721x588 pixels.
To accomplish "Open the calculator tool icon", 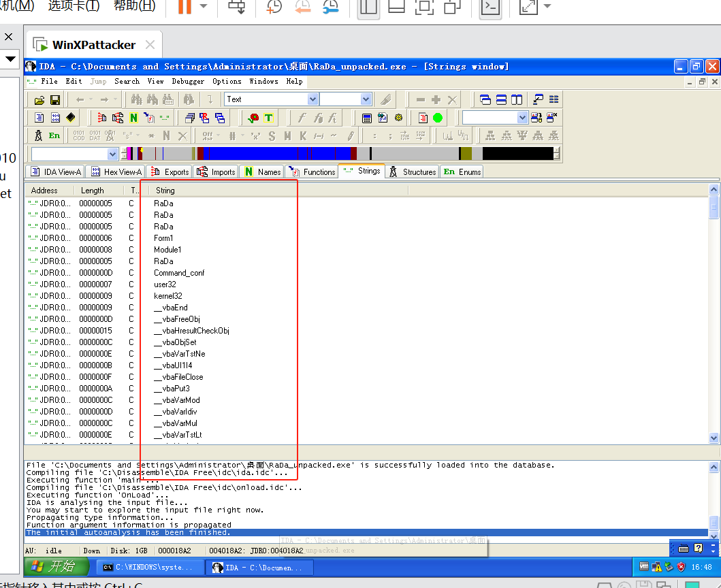I will (x=366, y=118).
